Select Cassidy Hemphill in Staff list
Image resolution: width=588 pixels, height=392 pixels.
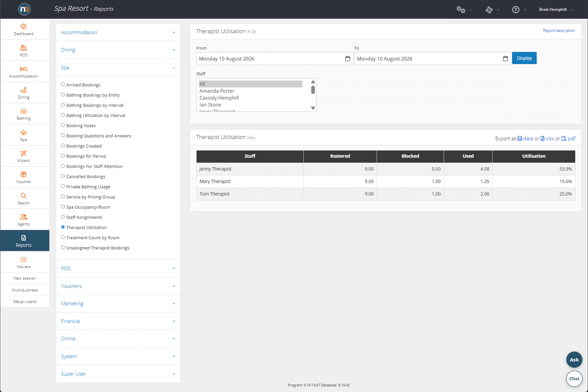click(x=251, y=98)
